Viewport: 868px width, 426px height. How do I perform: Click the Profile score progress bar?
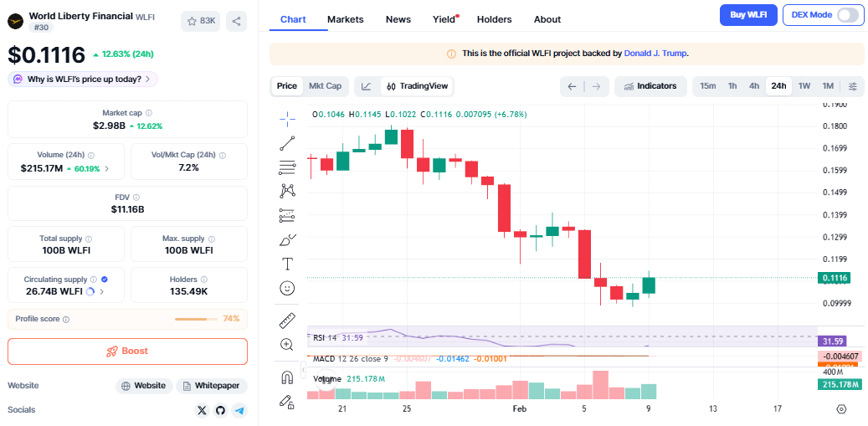pos(197,319)
